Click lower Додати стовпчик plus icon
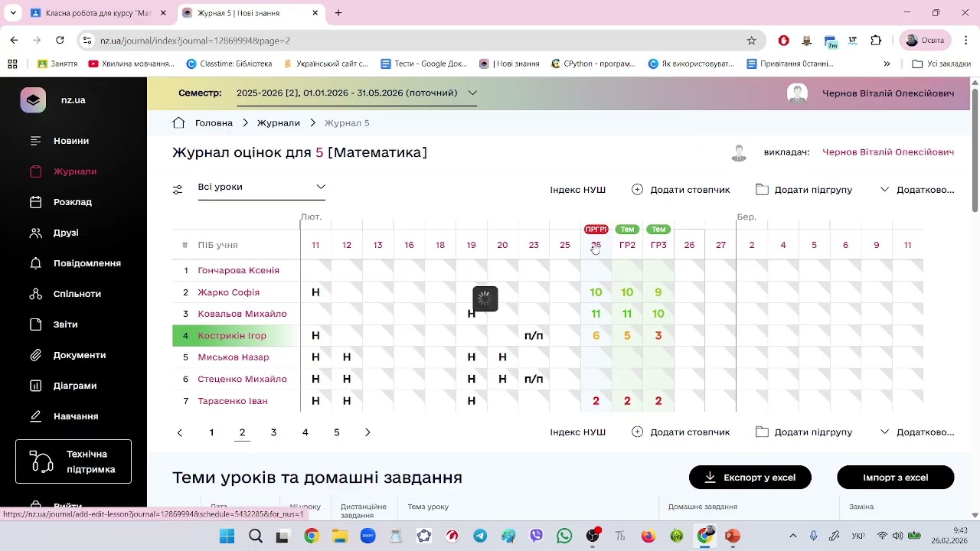The width and height of the screenshot is (980, 551). (637, 432)
